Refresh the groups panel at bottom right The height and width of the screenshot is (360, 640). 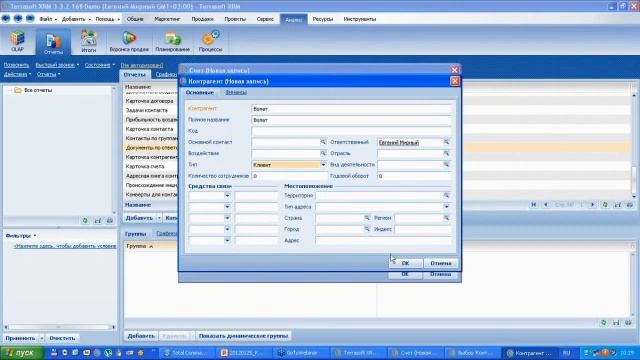point(604,323)
